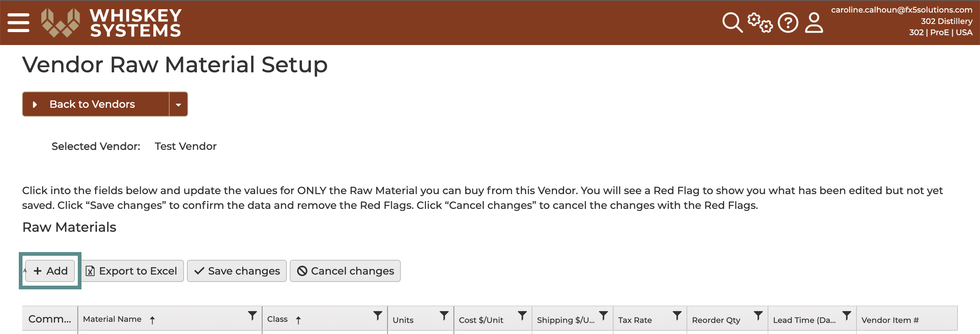This screenshot has width=980, height=334.
Task: Click the Add raw material button
Action: (x=50, y=271)
